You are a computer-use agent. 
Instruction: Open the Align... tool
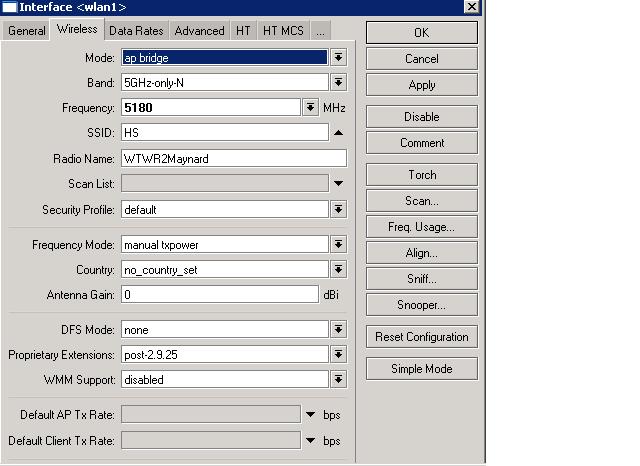click(422, 253)
